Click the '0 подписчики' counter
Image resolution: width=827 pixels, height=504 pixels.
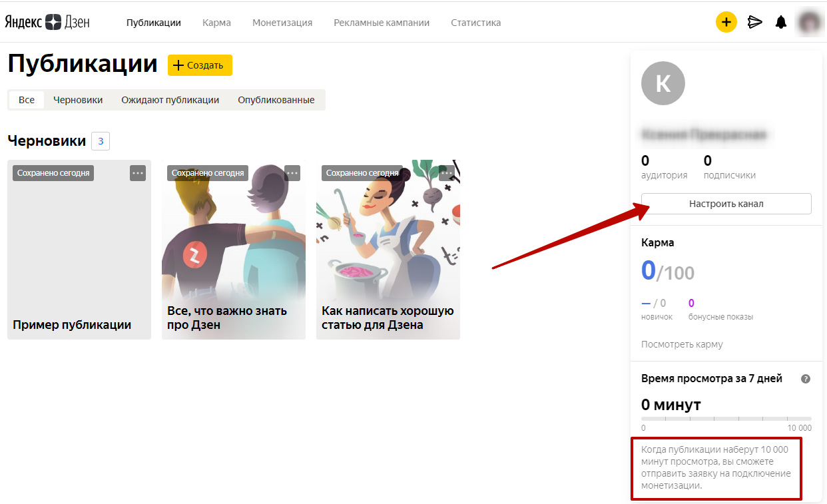730,167
